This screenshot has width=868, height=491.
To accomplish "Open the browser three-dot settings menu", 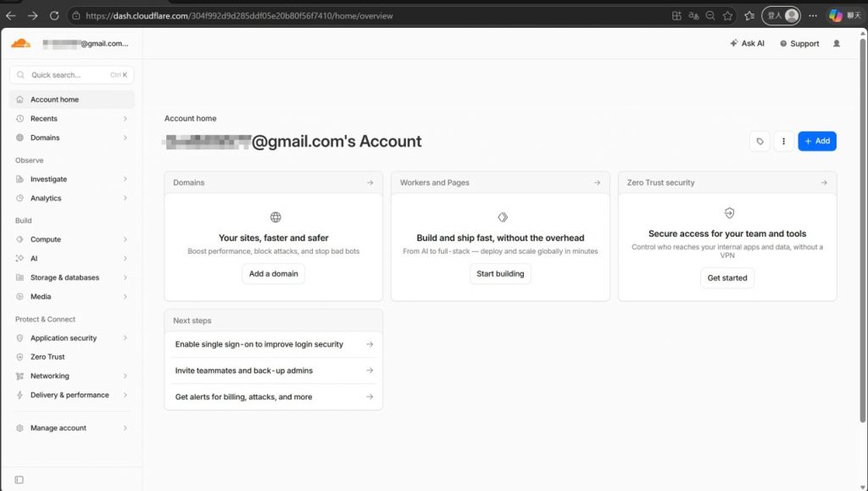I will point(813,15).
